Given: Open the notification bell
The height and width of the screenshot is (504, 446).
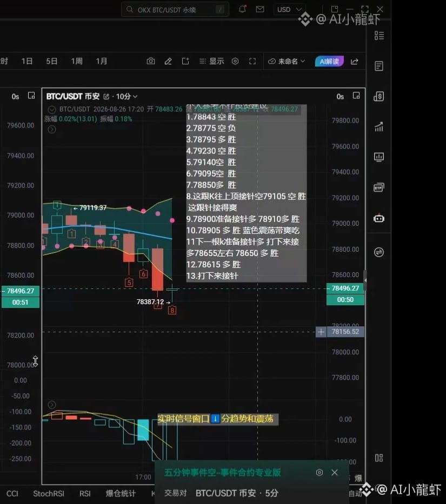Looking at the screenshot, I should 243,9.
